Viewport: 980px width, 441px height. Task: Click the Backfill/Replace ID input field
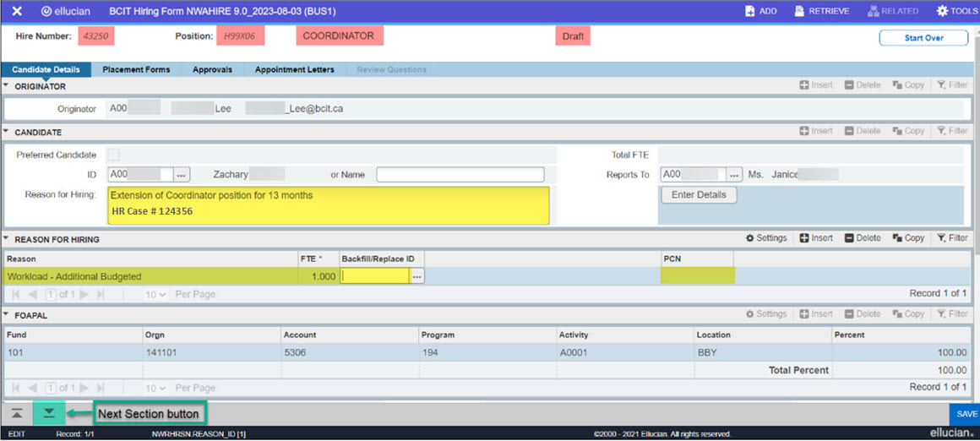click(374, 276)
